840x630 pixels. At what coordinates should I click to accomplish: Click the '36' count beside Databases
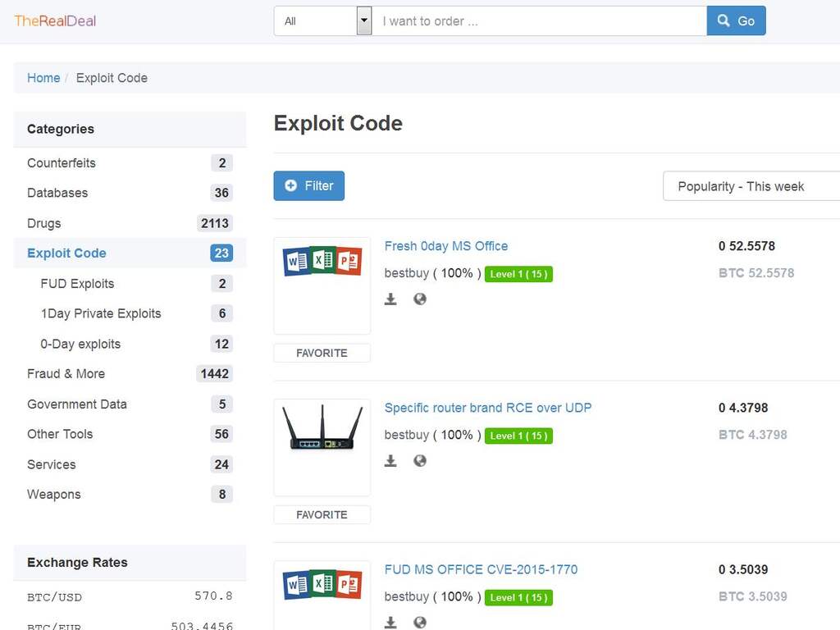(x=221, y=193)
